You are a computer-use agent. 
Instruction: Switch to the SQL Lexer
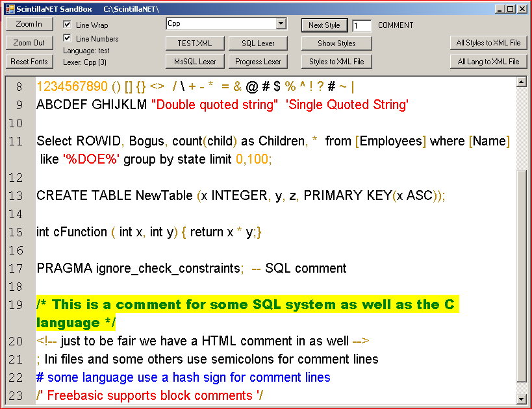[x=258, y=43]
